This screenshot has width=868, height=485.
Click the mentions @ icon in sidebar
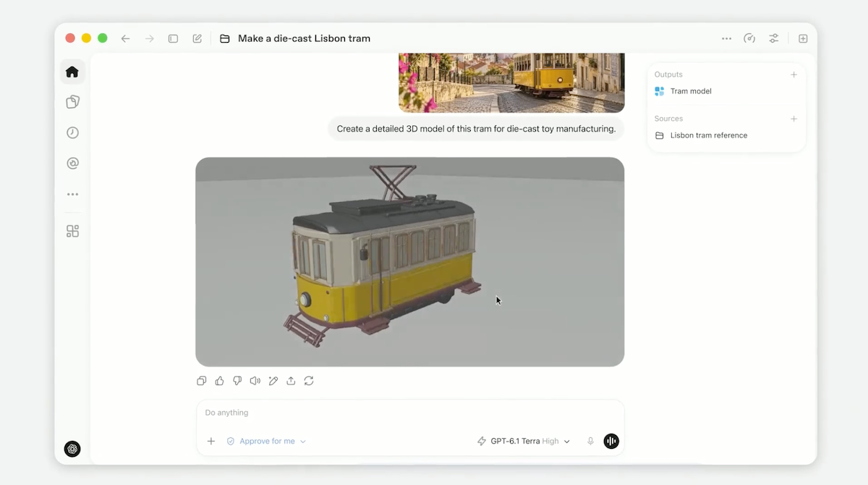72,164
